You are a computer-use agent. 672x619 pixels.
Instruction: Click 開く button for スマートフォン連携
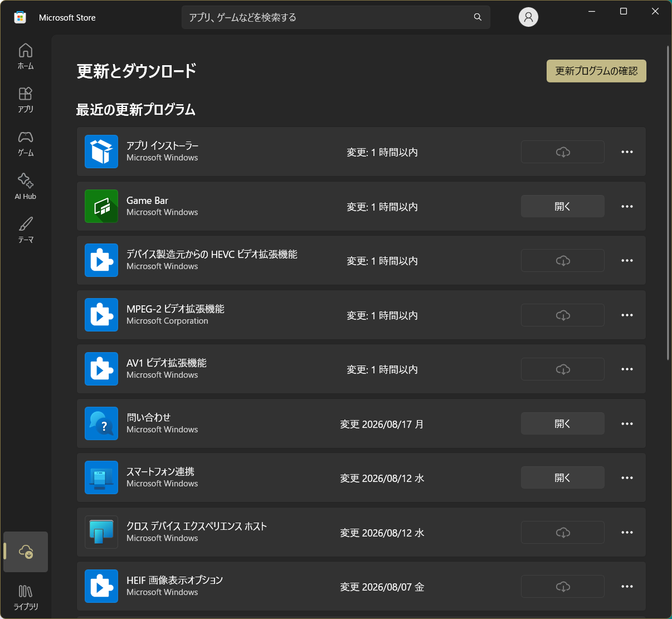[563, 477]
